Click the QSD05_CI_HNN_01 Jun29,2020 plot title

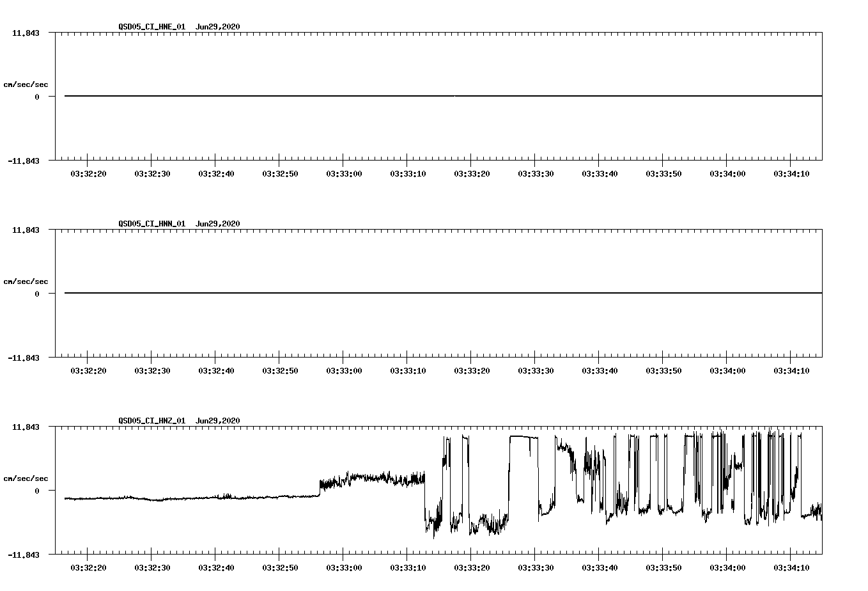pos(179,223)
